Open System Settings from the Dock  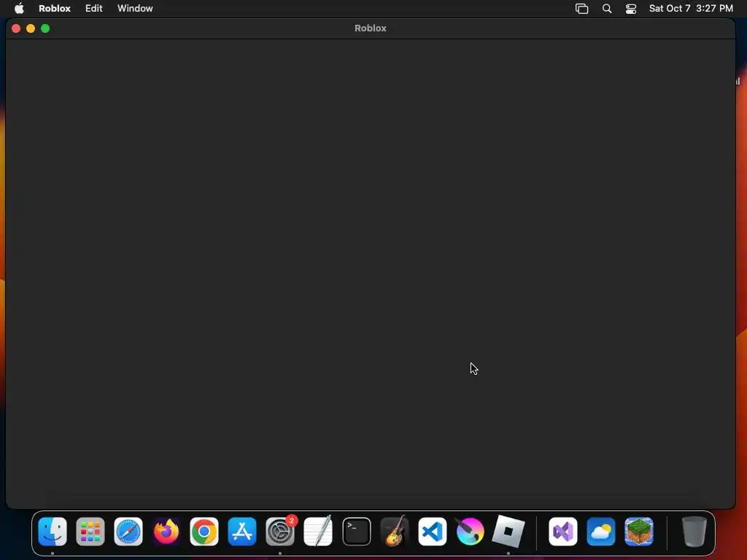[x=280, y=532]
